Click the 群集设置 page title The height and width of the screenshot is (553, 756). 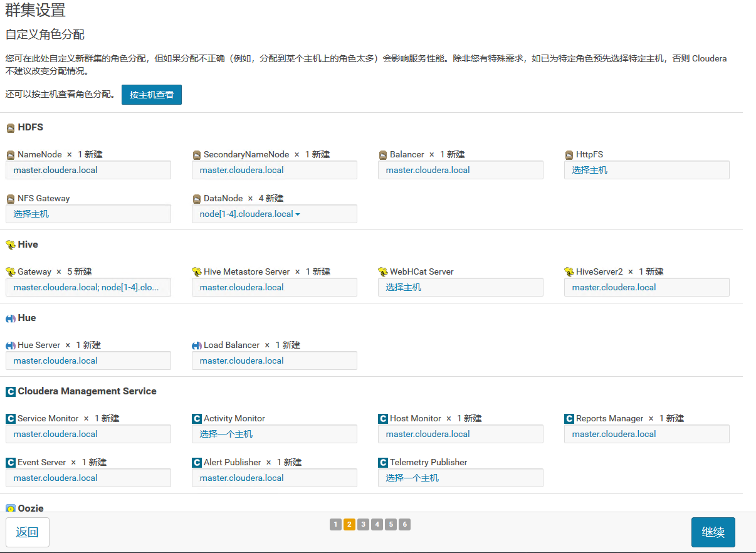pyautogui.click(x=36, y=10)
